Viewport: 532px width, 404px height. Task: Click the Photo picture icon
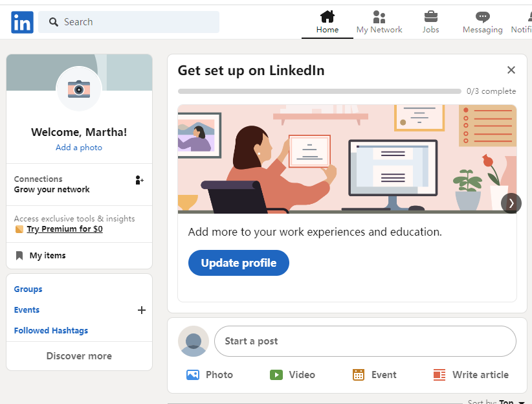coord(193,375)
